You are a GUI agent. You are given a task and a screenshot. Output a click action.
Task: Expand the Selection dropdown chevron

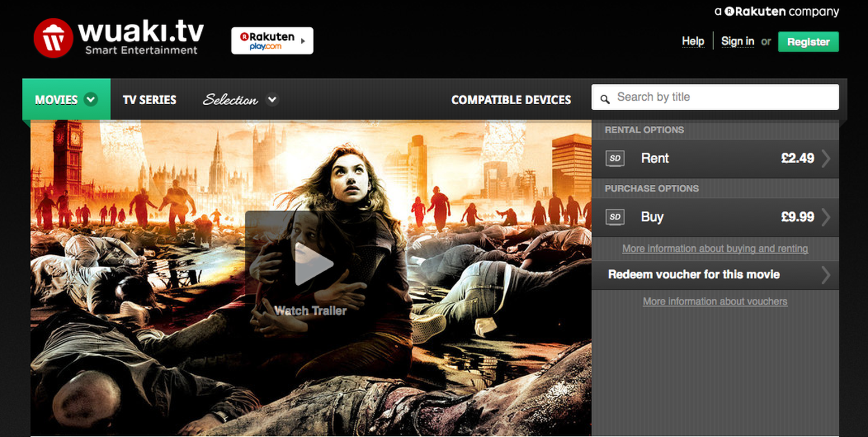click(272, 100)
